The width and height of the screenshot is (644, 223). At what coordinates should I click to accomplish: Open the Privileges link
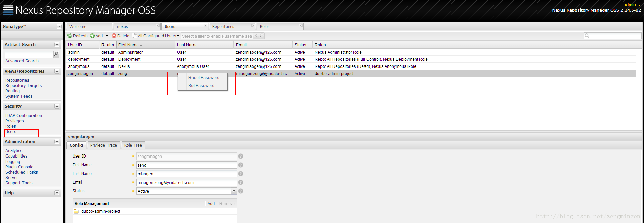pyautogui.click(x=14, y=121)
